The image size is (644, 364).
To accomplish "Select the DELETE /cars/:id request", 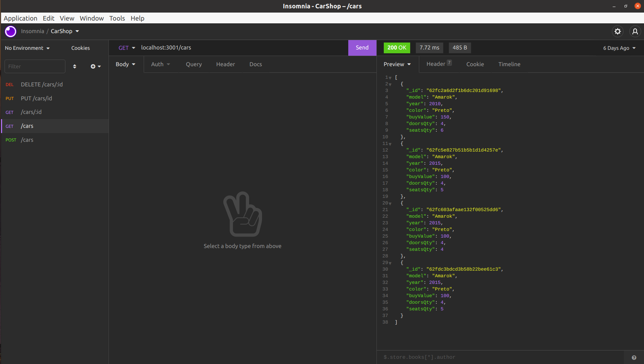I will tap(42, 85).
